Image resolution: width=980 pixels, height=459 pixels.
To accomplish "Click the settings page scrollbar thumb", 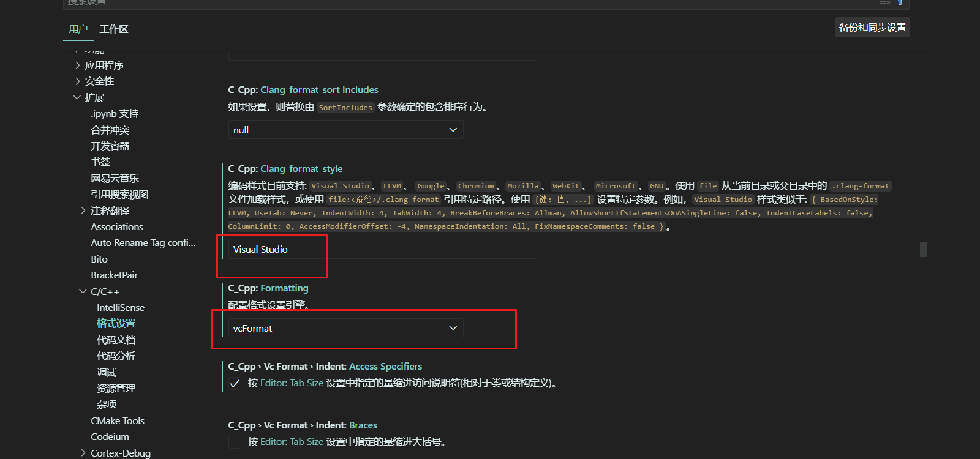I will click(923, 250).
